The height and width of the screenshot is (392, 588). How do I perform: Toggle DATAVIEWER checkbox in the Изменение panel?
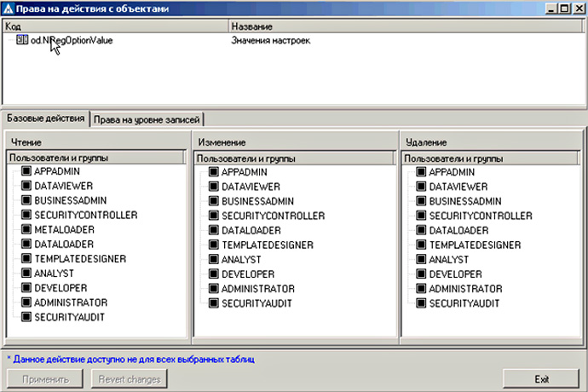click(x=214, y=187)
